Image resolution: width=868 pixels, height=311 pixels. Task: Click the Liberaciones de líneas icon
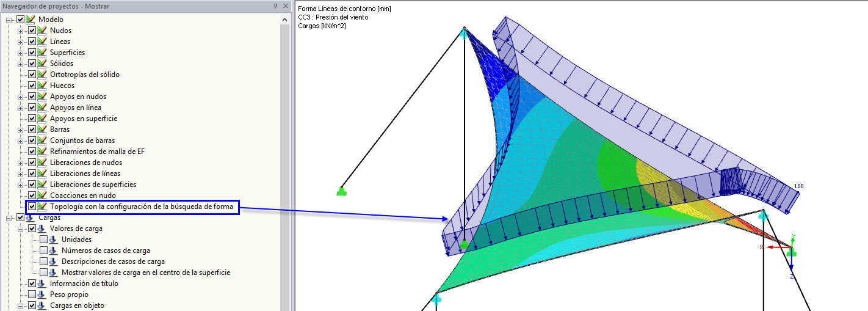click(x=42, y=174)
